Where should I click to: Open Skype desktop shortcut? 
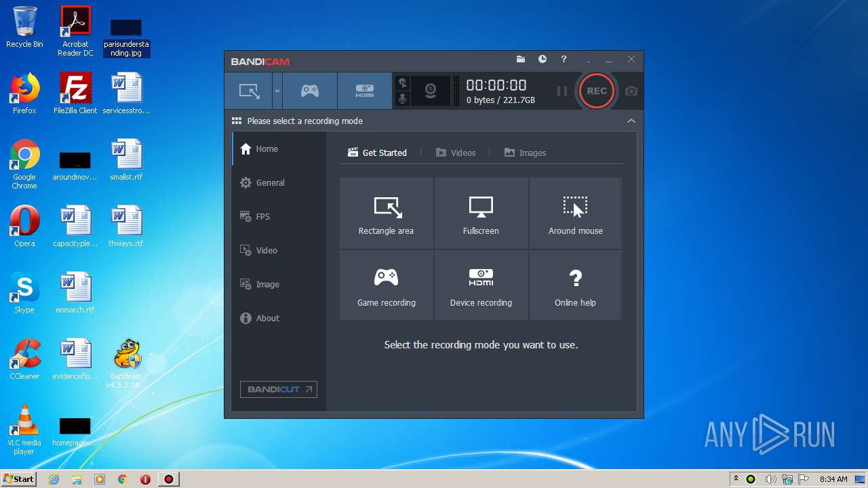point(24,293)
